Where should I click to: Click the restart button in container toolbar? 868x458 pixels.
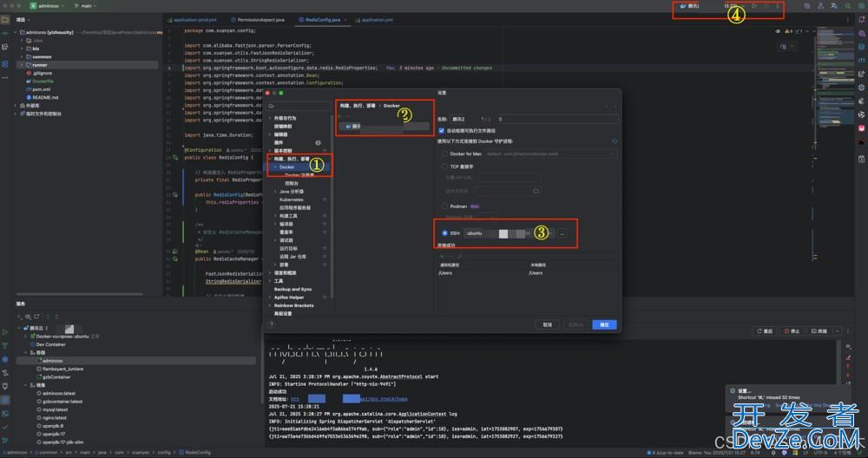point(765,330)
